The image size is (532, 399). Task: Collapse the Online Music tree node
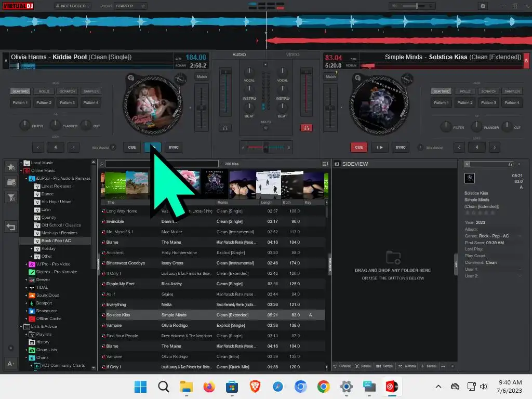[21, 170]
